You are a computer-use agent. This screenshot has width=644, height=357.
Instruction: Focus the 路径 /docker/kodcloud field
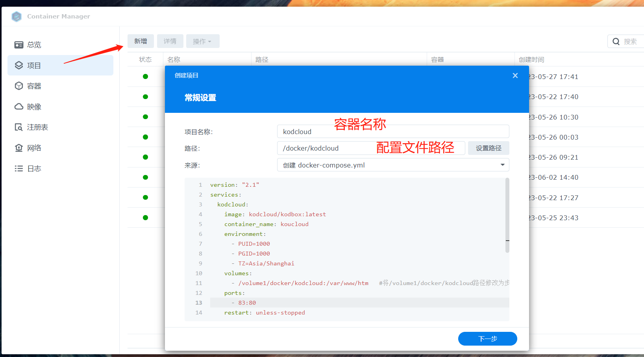click(x=371, y=148)
